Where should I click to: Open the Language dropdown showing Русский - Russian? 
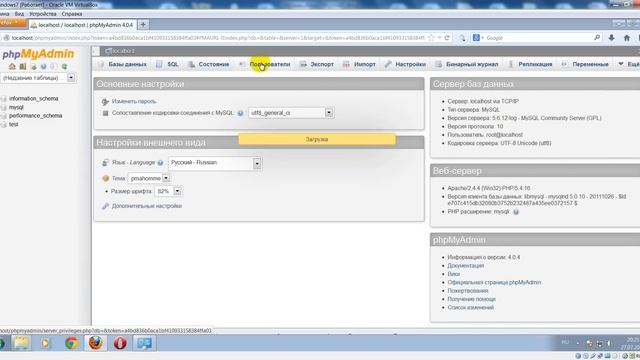(215, 163)
